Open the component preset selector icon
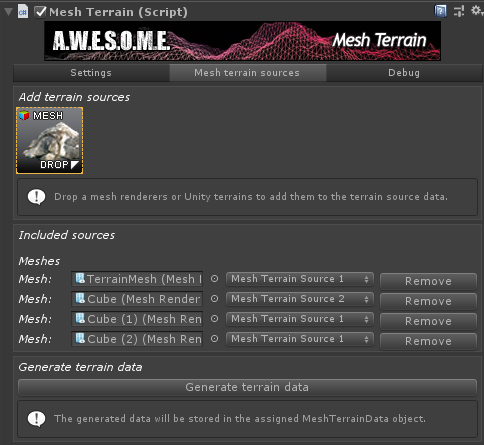The image size is (484, 445). [459, 11]
